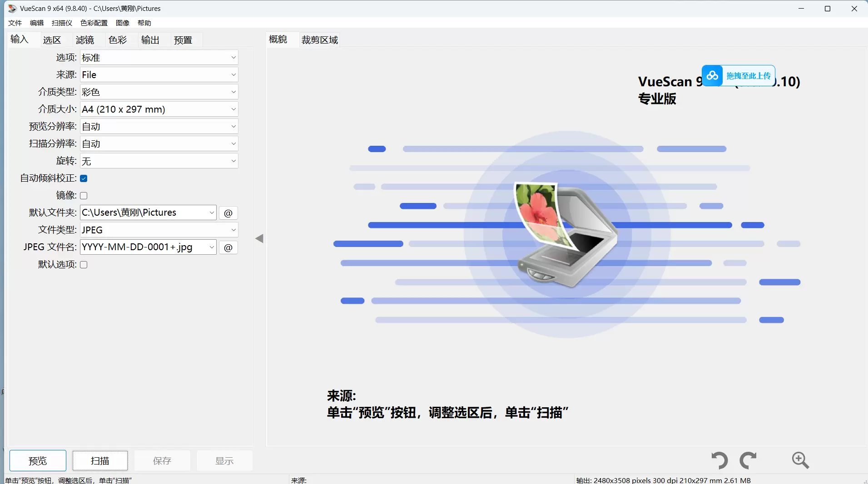868x484 pixels.
Task: Click the cloud upload icon badge
Action: pyautogui.click(x=712, y=75)
